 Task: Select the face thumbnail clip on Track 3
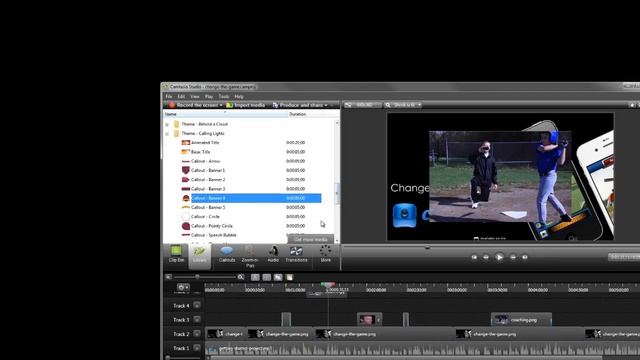click(x=369, y=319)
